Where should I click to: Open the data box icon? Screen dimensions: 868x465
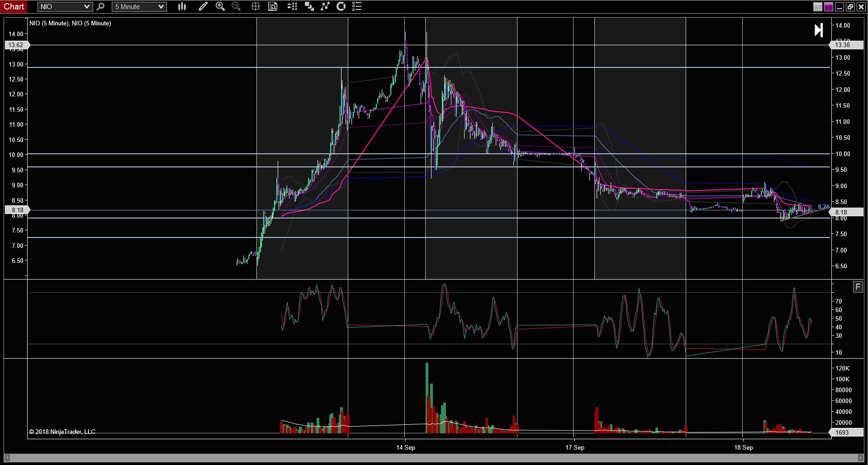point(273,6)
